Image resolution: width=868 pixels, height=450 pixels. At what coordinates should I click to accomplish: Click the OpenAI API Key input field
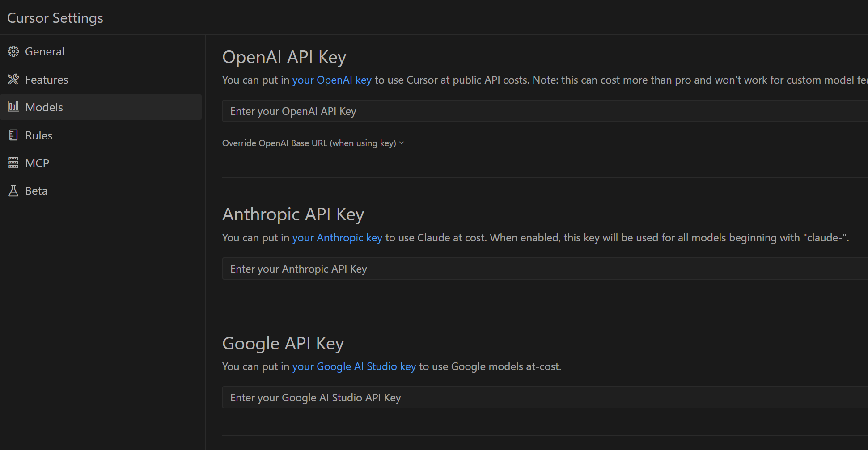tap(402, 111)
